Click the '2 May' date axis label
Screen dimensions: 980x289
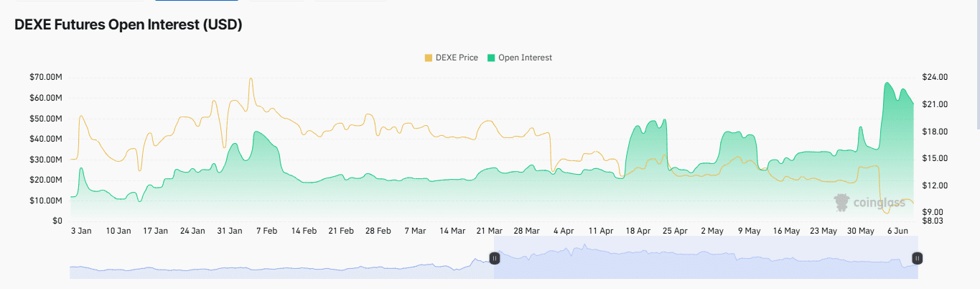coord(712,231)
